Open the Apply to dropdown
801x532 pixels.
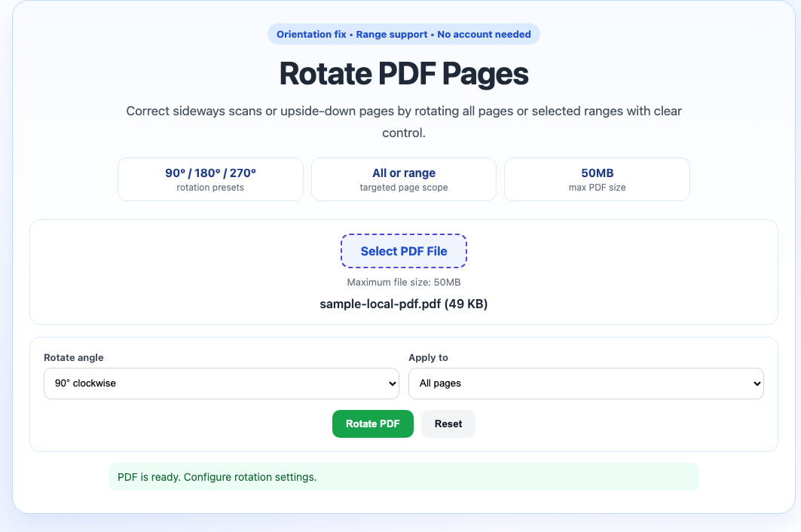pos(586,384)
